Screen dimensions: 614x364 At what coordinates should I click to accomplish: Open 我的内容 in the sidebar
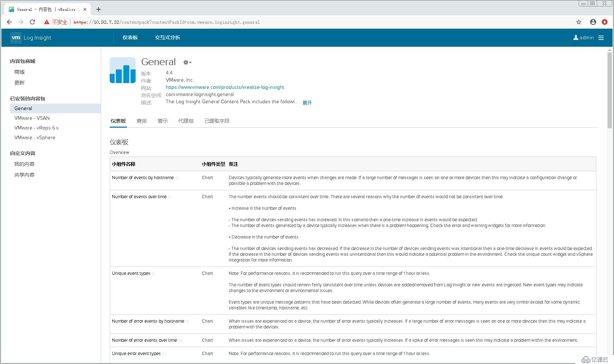(x=24, y=164)
